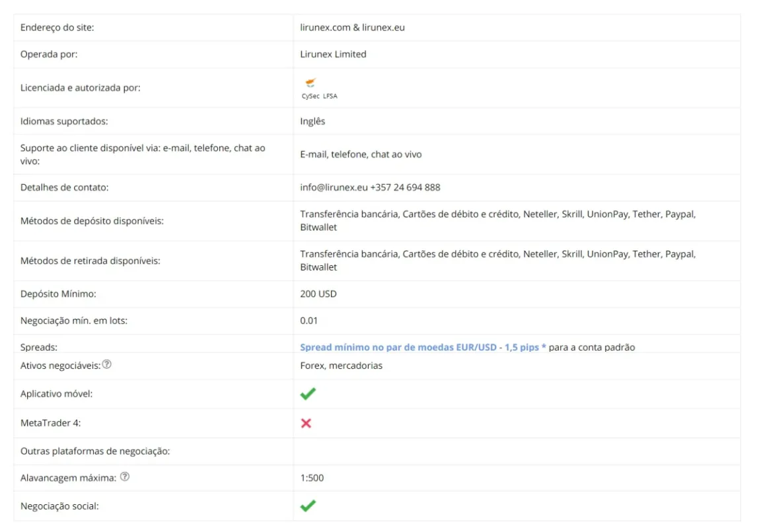
Task: Click the site address lirunex.com & lirunex.eu
Action: [353, 28]
